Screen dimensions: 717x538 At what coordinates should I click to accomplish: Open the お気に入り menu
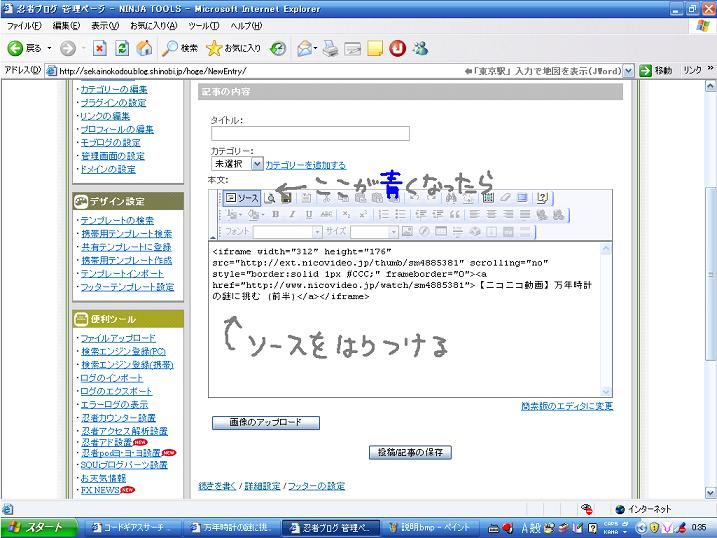[154, 26]
